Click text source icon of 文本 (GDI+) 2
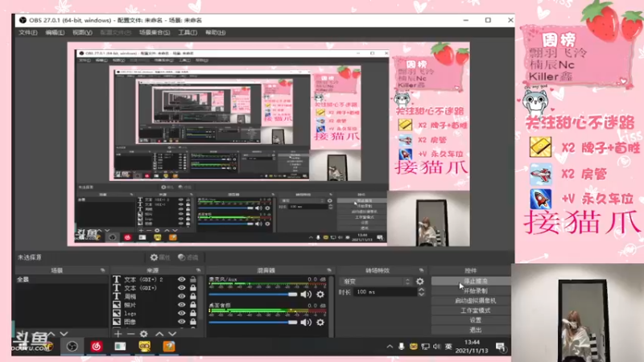The width and height of the screenshot is (644, 362). tap(117, 279)
